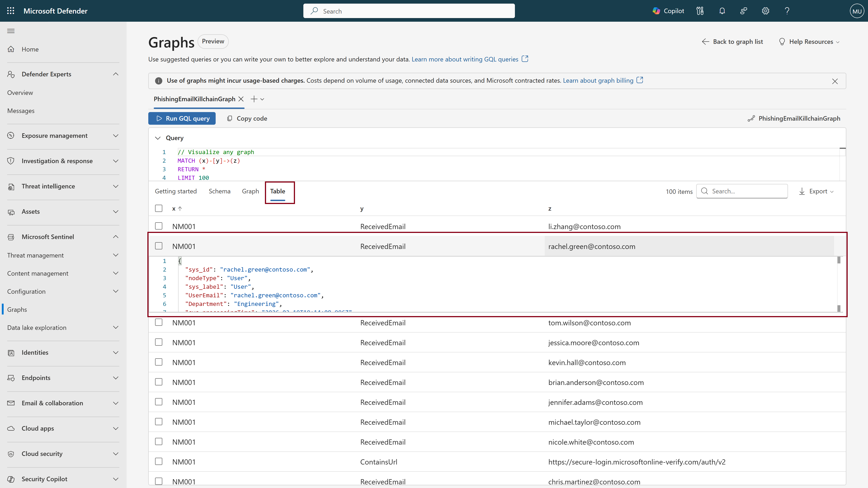Click the add new tab plus icon
The width and height of the screenshot is (868, 488).
(x=254, y=99)
